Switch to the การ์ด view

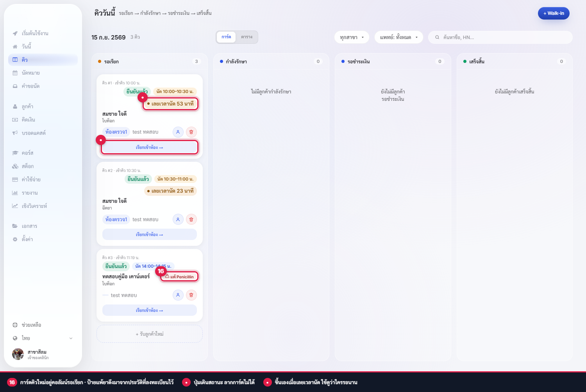pos(226,37)
